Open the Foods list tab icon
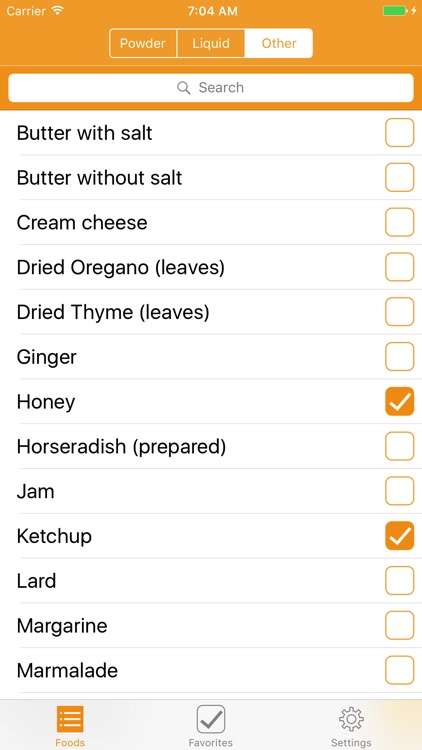The width and height of the screenshot is (422, 750). [70, 718]
